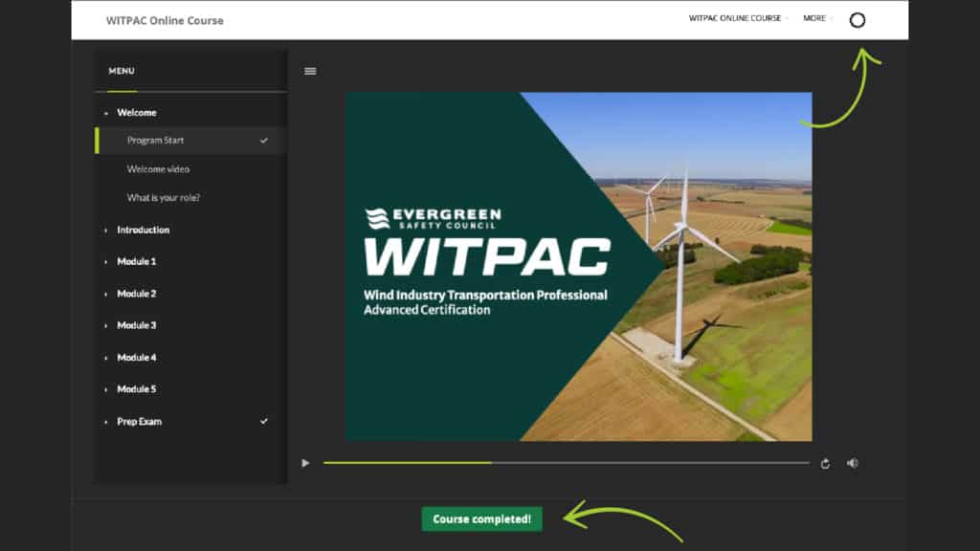This screenshot has width=980, height=551.
Task: Expand Module 3 in the menu
Action: tap(105, 325)
